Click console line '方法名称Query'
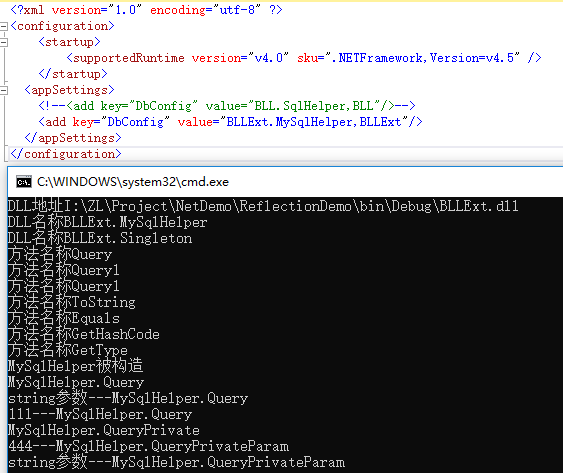 tap(60, 254)
